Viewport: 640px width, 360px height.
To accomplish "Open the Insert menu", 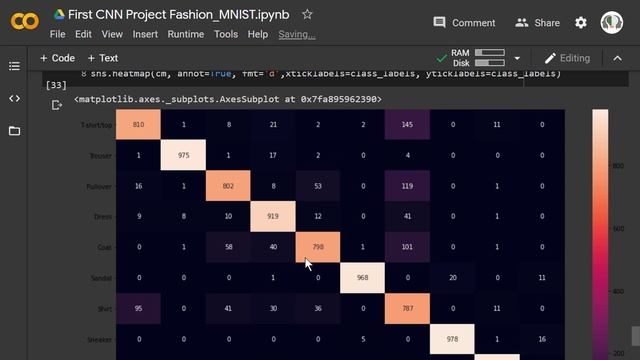I will point(145,34).
